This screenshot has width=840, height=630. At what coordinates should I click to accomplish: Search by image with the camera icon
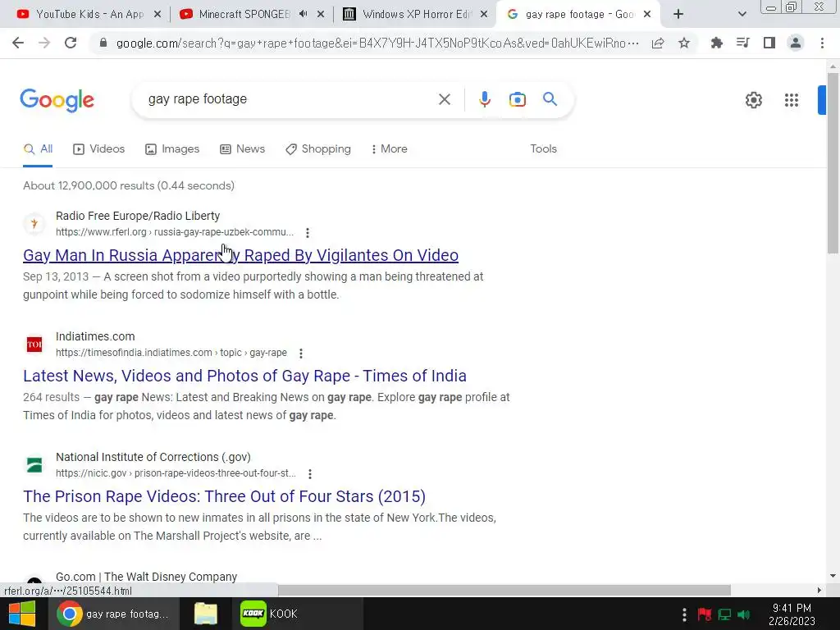tap(517, 99)
